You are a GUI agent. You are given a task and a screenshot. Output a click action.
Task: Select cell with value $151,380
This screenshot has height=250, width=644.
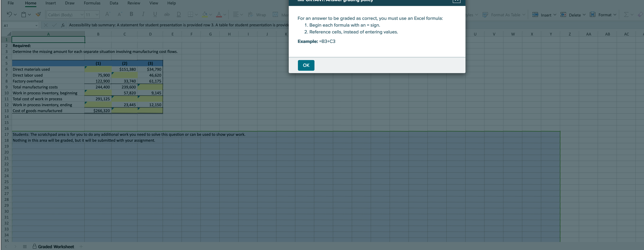(124, 69)
